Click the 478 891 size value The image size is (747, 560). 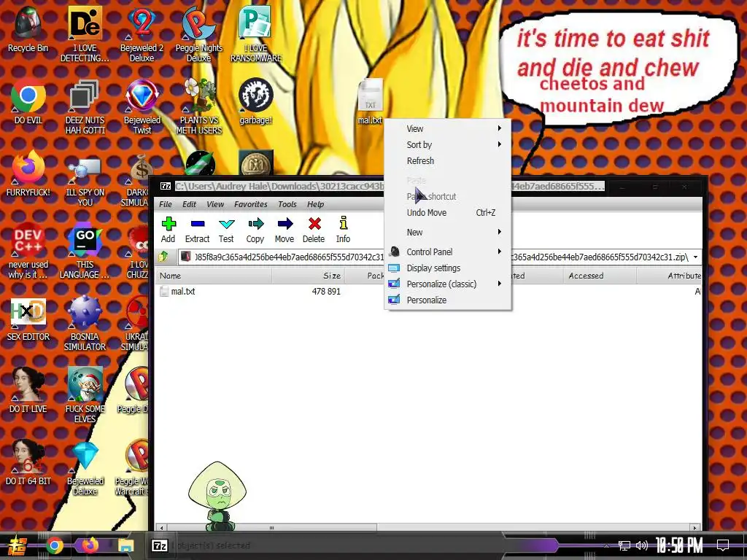(326, 292)
